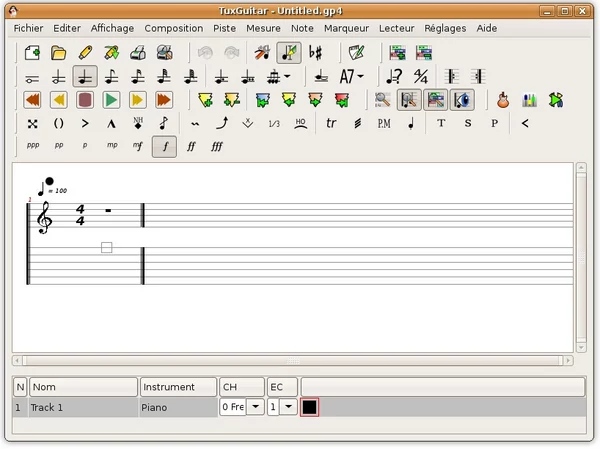Select the sixty-fourth note duration
Viewport: 600px width, 449px height.
[191, 77]
